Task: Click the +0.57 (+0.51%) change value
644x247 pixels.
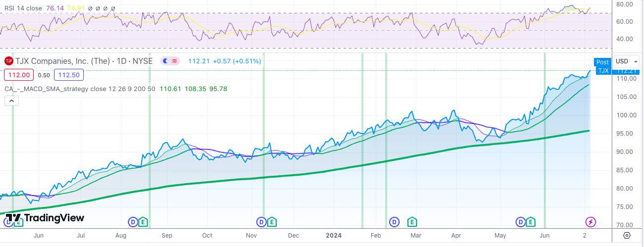Action: 237,61
